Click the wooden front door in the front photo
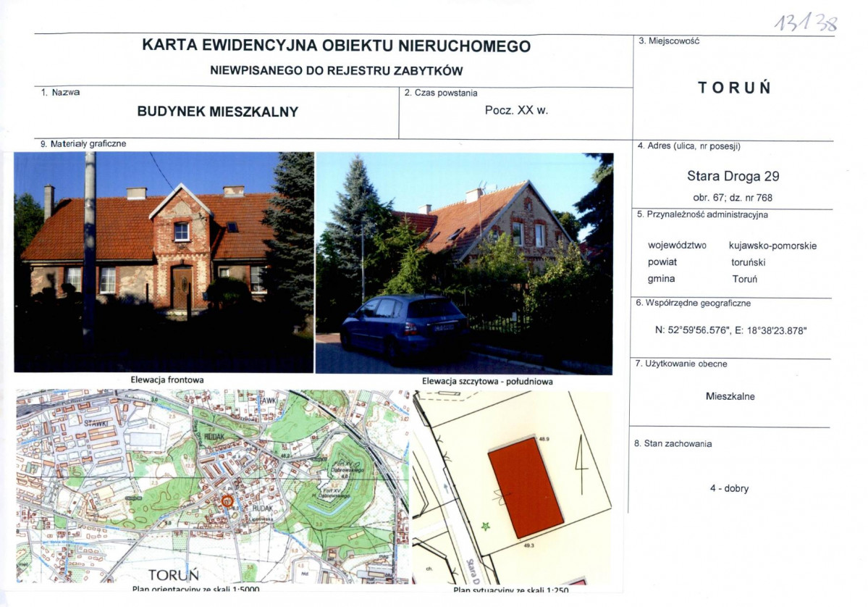The width and height of the screenshot is (868, 607). click(x=182, y=288)
